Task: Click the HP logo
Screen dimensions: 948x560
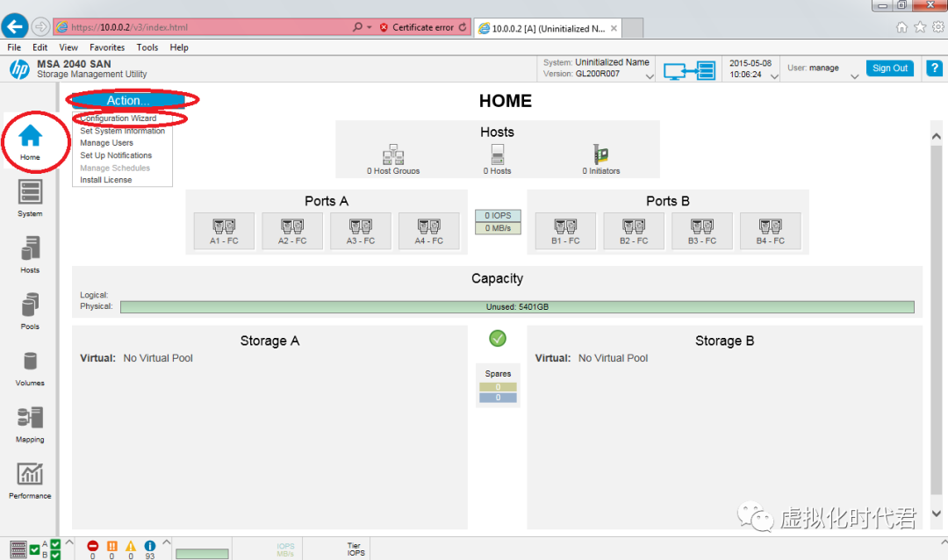Action: point(19,69)
